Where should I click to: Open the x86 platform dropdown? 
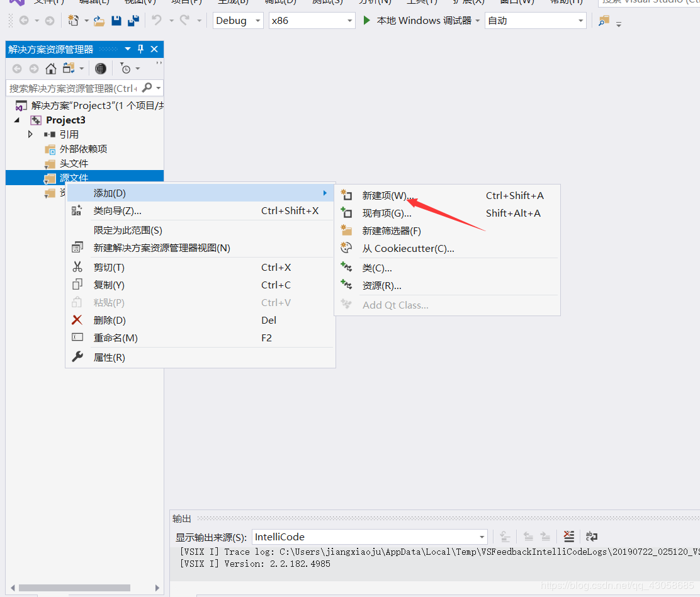click(312, 20)
